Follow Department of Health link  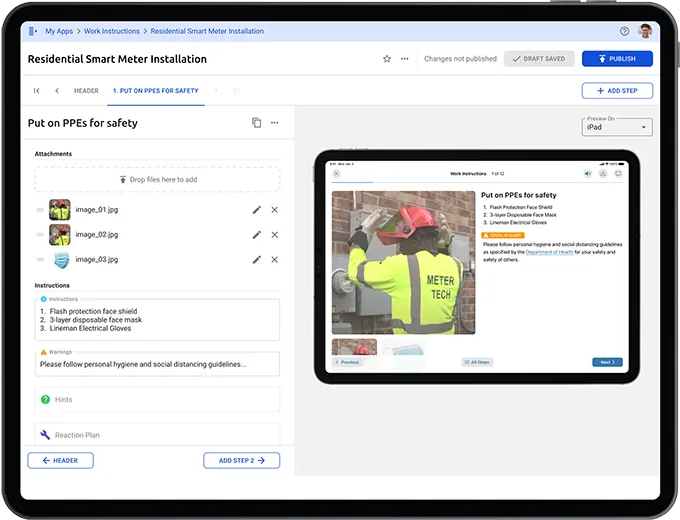pyautogui.click(x=549, y=252)
